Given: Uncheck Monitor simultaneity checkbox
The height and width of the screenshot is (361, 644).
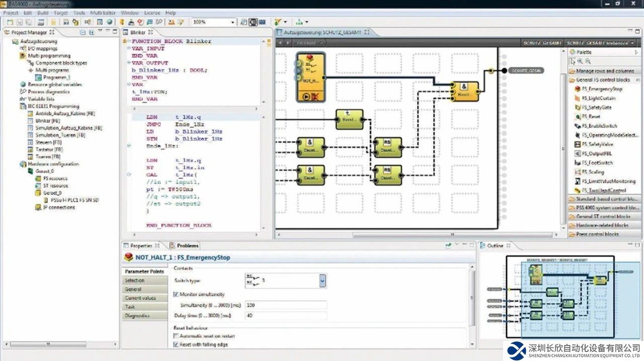Looking at the screenshot, I should click(176, 294).
